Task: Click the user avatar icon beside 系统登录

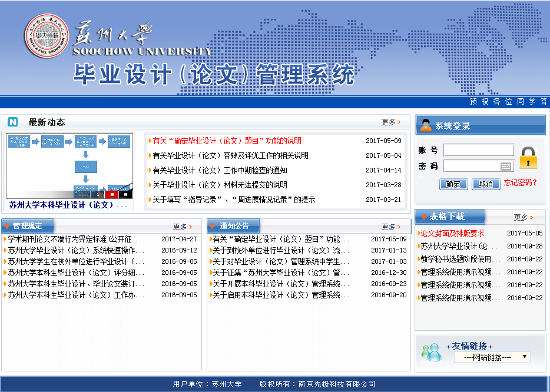Action: (425, 125)
